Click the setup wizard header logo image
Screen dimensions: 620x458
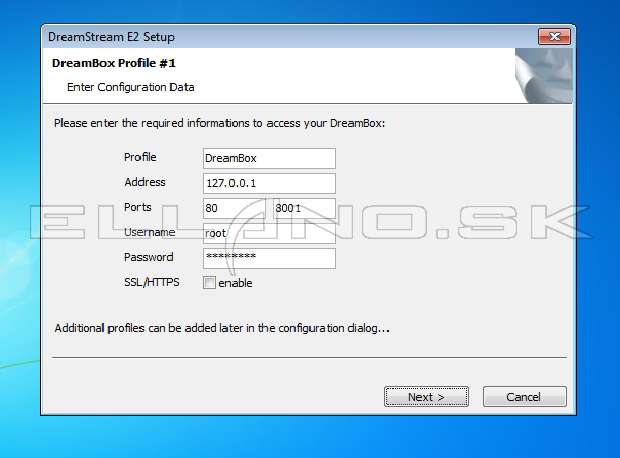click(544, 76)
